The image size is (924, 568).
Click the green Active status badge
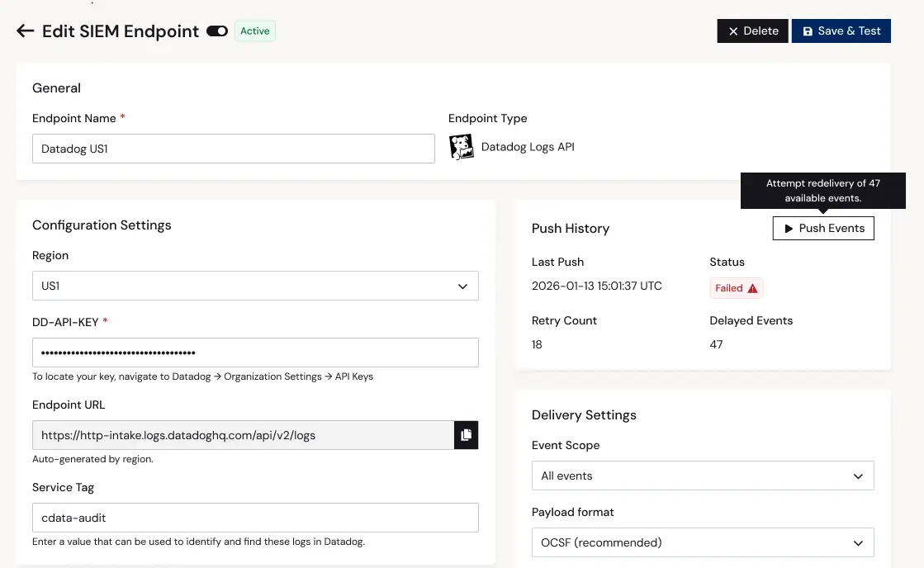point(255,31)
